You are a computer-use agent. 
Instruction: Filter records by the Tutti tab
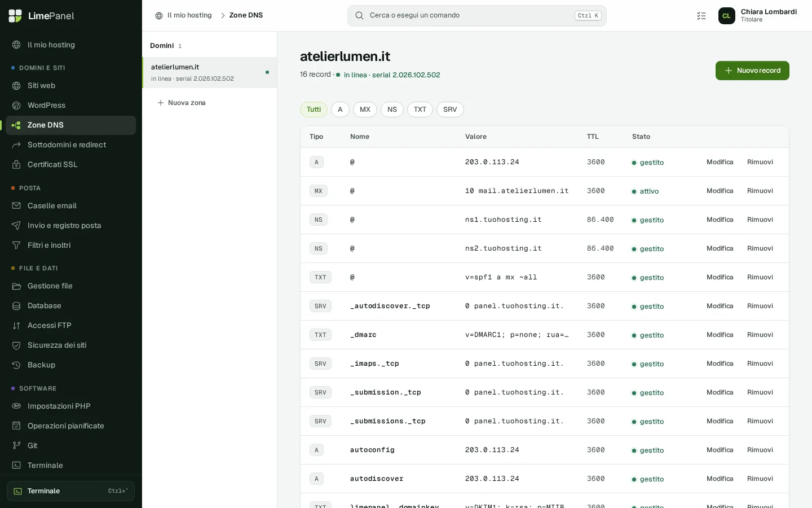314,110
